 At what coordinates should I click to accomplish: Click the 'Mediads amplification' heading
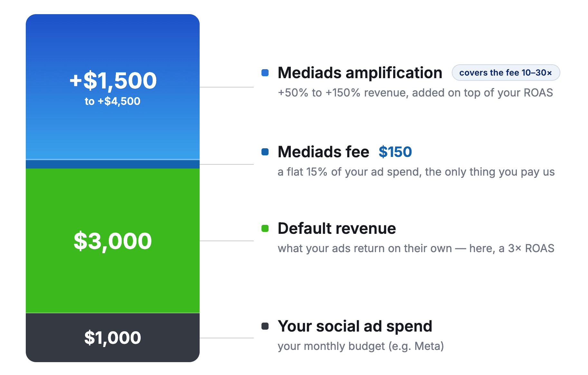pos(360,73)
